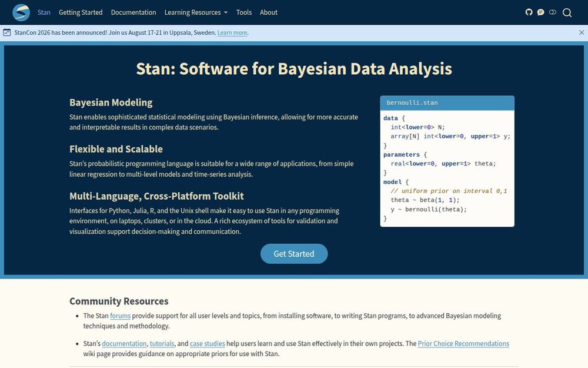The width and height of the screenshot is (588, 368).
Task: Open the tutorials link
Action: coord(162,344)
